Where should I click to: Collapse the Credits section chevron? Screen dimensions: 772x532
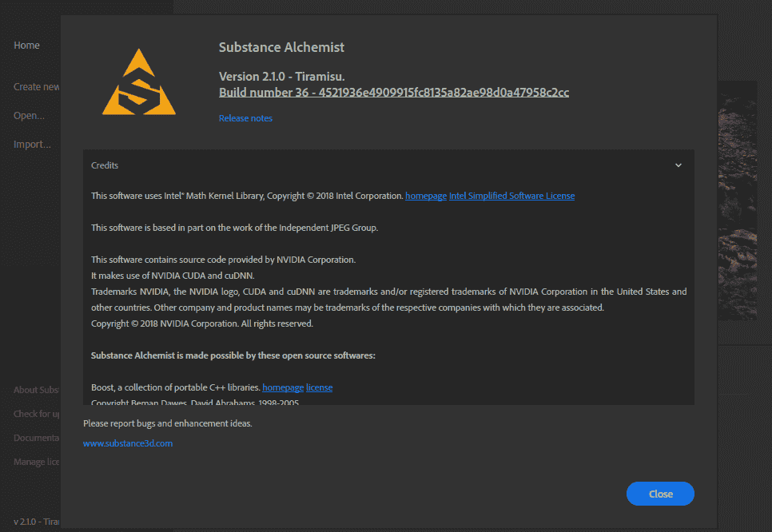[x=678, y=165]
